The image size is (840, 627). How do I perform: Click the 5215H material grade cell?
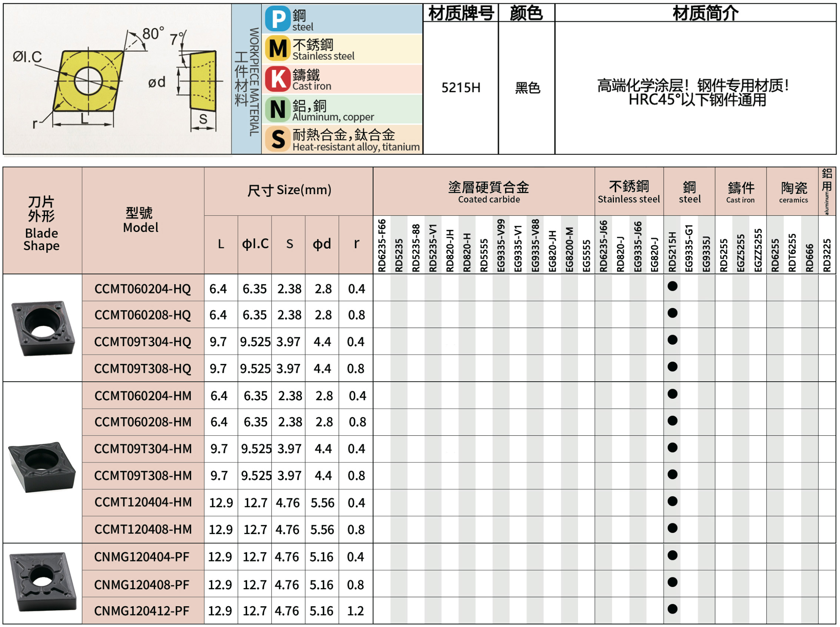click(461, 88)
